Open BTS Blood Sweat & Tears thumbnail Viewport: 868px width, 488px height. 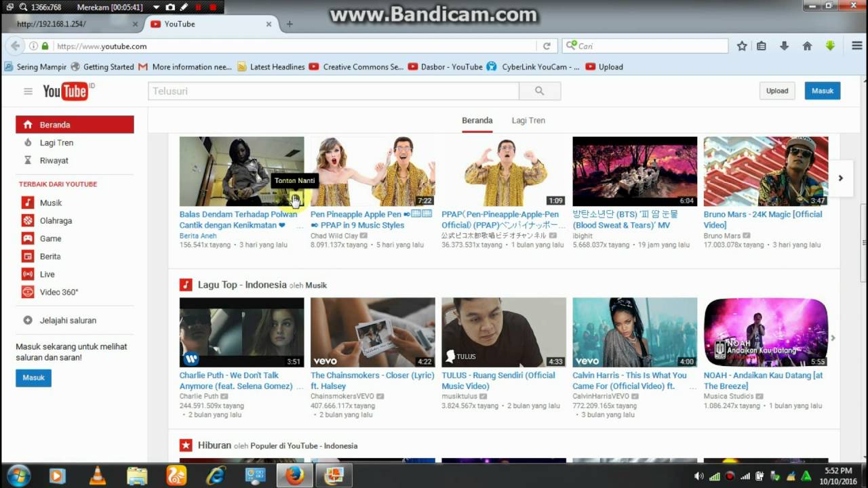(635, 171)
